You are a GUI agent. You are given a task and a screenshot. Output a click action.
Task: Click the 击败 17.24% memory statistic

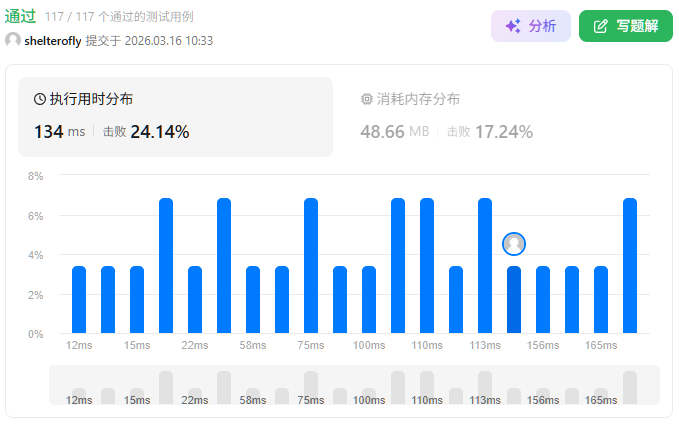click(490, 132)
